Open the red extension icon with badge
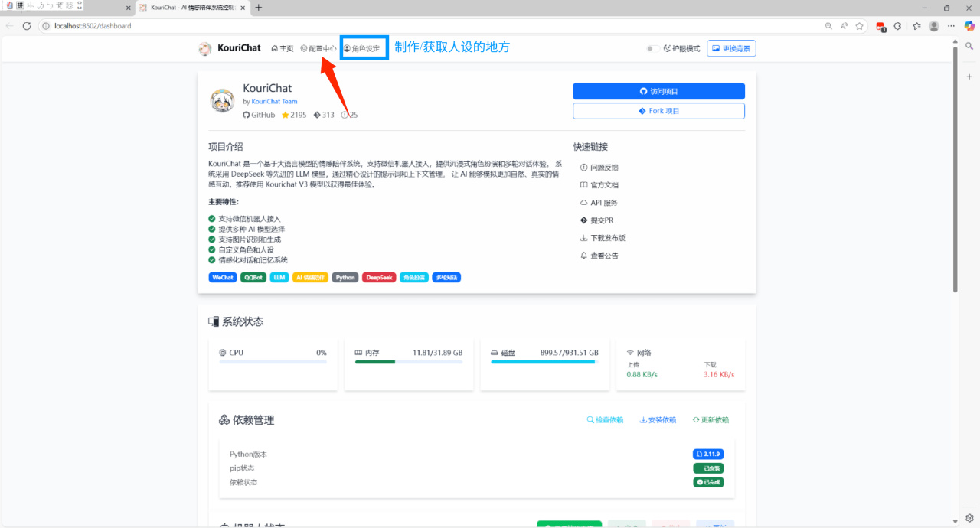Image resolution: width=980 pixels, height=528 pixels. tap(881, 26)
